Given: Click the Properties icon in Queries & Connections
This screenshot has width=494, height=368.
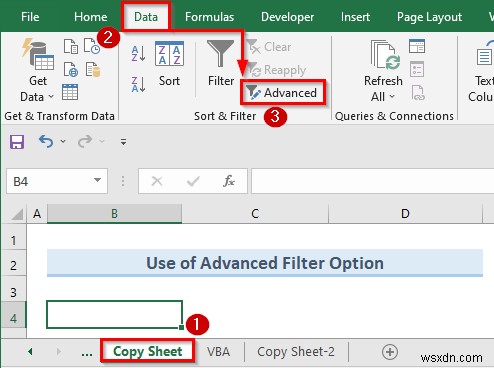Looking at the screenshot, I should click(417, 69).
